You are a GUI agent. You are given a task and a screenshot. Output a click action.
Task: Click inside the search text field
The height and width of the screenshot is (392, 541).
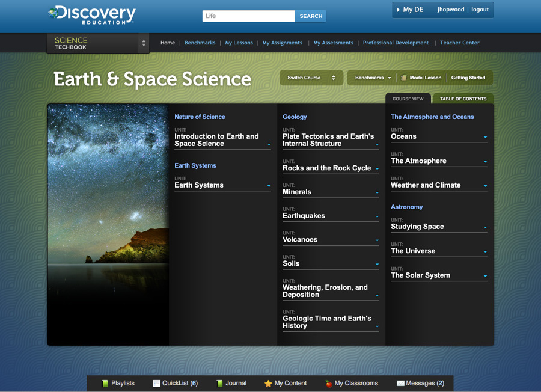(248, 16)
